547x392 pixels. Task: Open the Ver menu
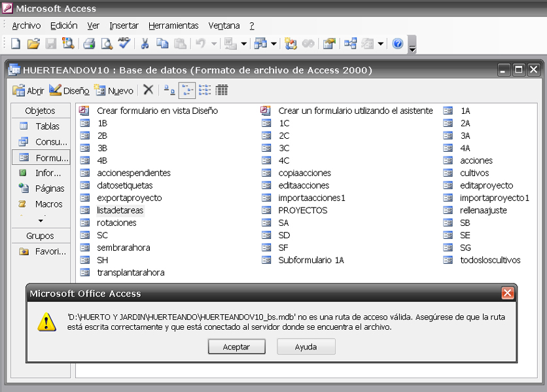93,26
